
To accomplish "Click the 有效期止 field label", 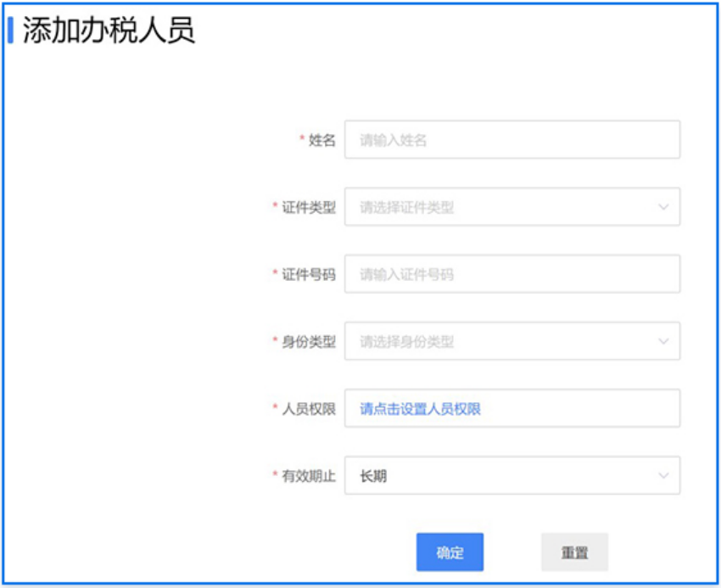I will 309,476.
